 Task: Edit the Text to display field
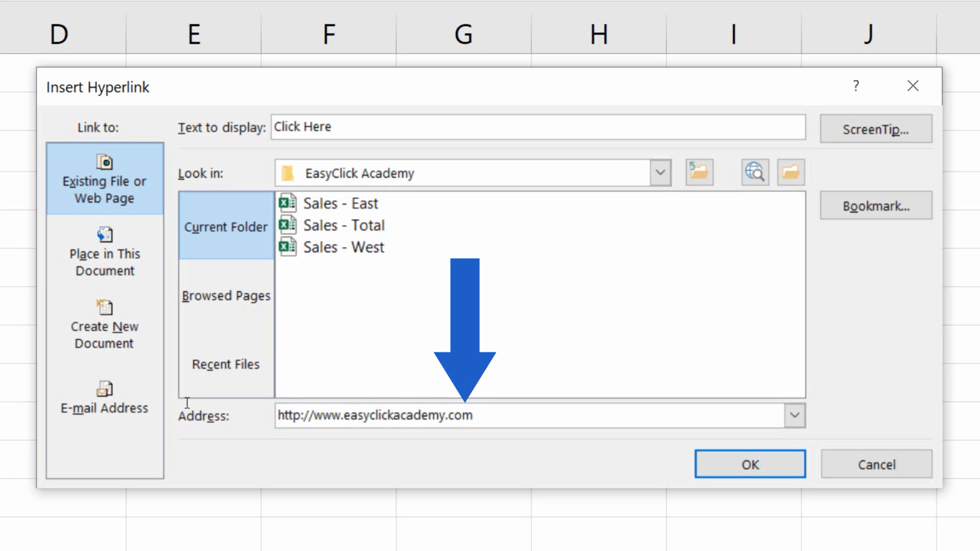(537, 126)
